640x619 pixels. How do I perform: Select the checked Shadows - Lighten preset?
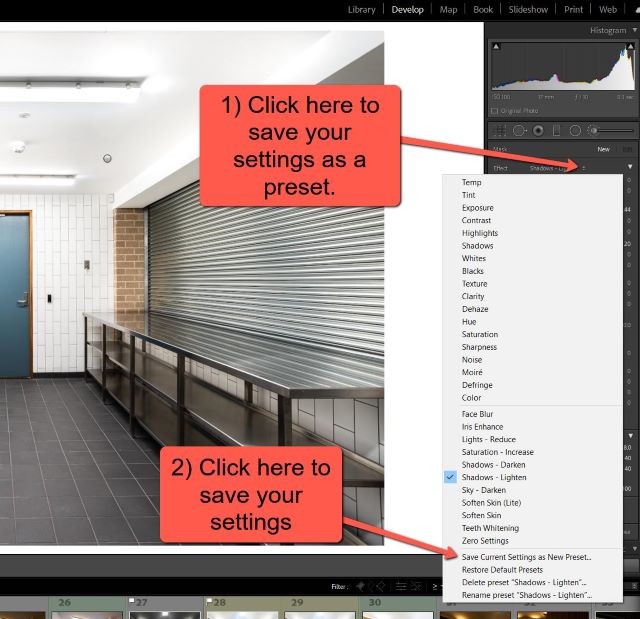pyautogui.click(x=493, y=478)
